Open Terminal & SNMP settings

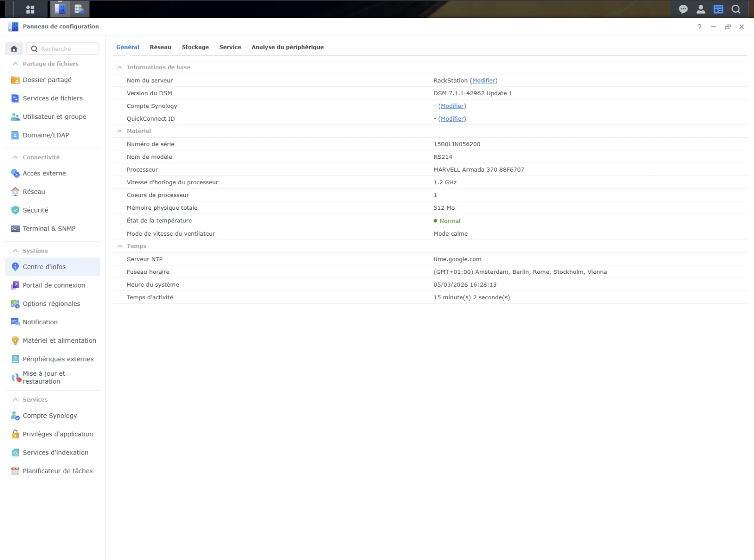point(49,229)
